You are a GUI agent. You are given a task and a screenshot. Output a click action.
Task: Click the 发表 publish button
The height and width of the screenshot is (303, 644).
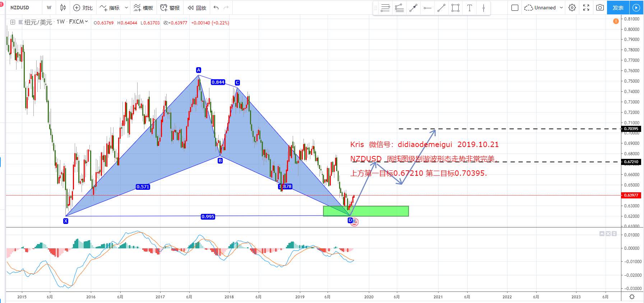coord(618,8)
